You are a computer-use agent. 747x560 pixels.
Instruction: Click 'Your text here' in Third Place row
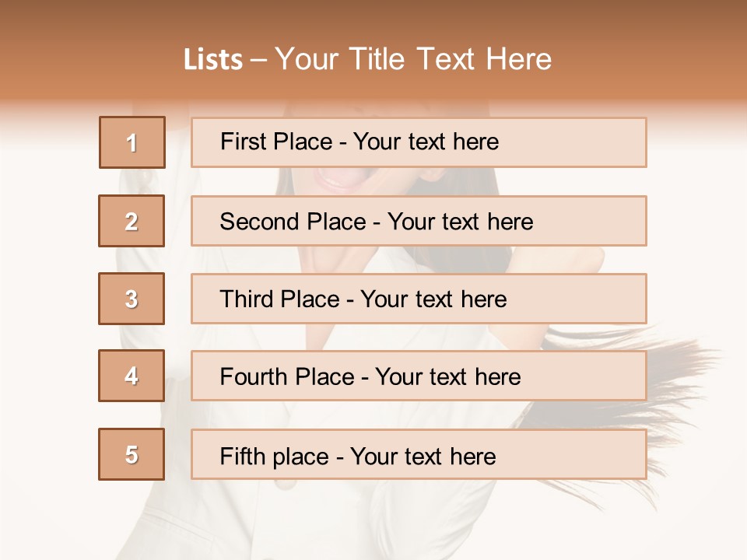tap(433, 299)
